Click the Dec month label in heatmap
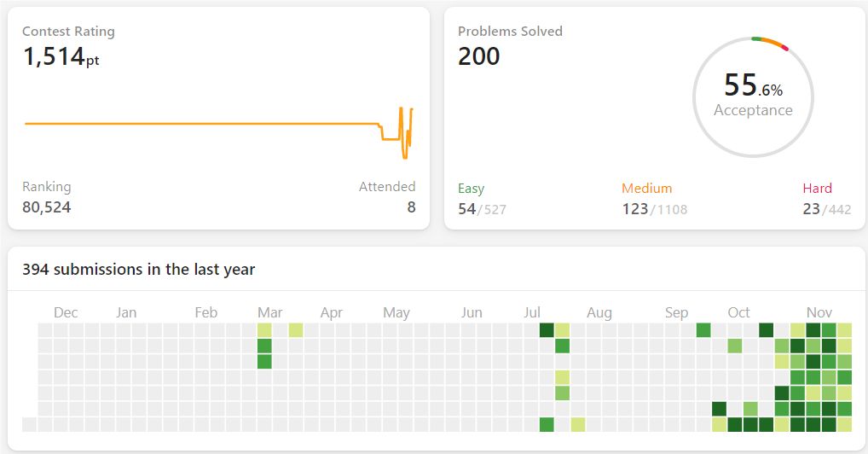Screen dimensions: 868x454 pos(66,312)
